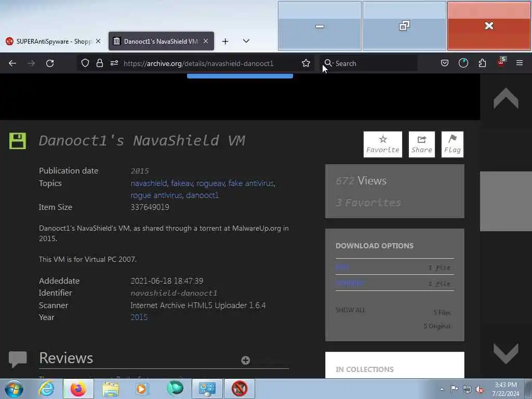
Task: Select the Item Size value 337649019
Action: (x=150, y=207)
